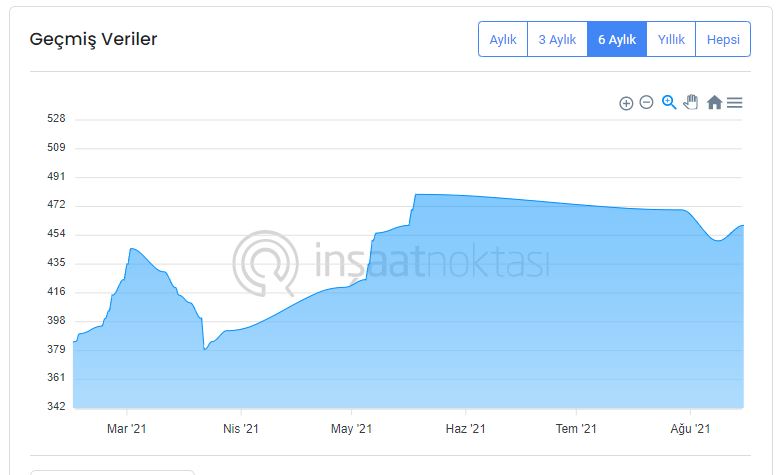The image size is (784, 475).
Task: Select the 6 Aylık range button
Action: point(617,39)
